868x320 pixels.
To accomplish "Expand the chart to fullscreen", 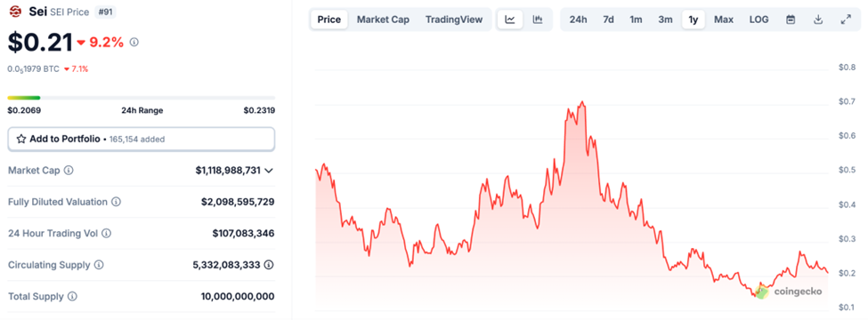I will coord(846,20).
